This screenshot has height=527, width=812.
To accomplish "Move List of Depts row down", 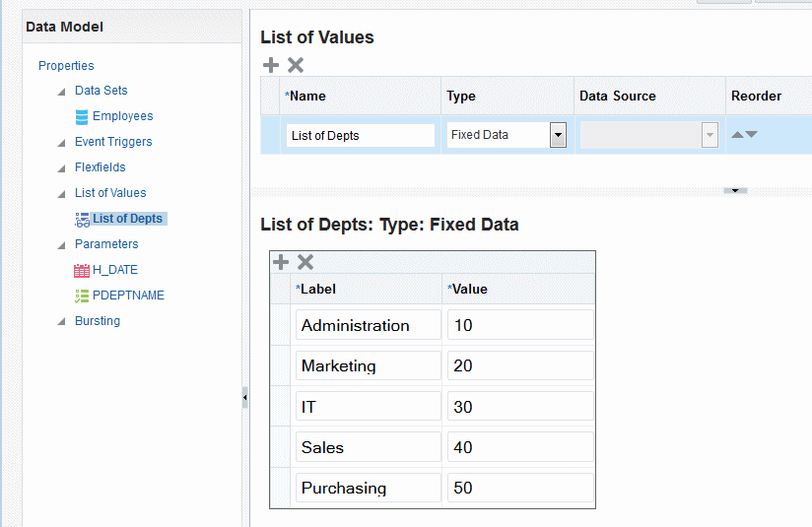I will point(752,135).
